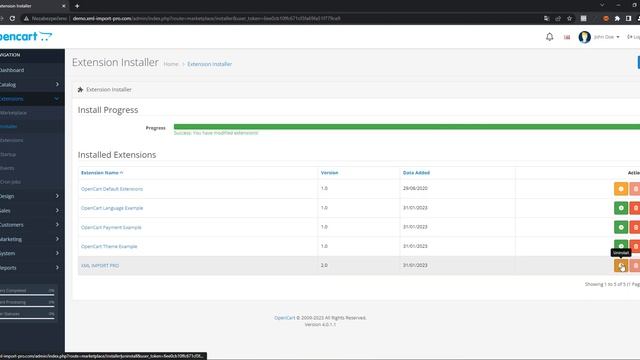Click the Extension Installer panel puzzle icon

click(x=80, y=89)
